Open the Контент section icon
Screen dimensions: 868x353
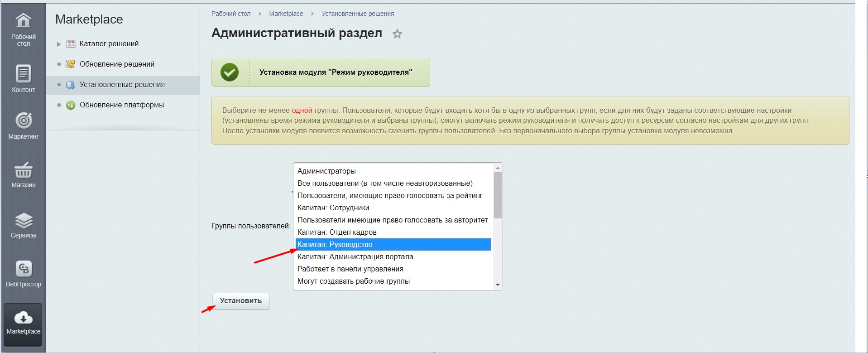click(x=23, y=73)
